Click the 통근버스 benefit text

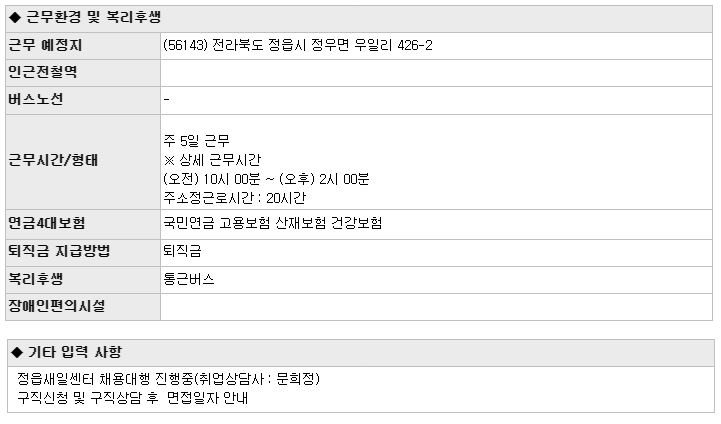189,279
